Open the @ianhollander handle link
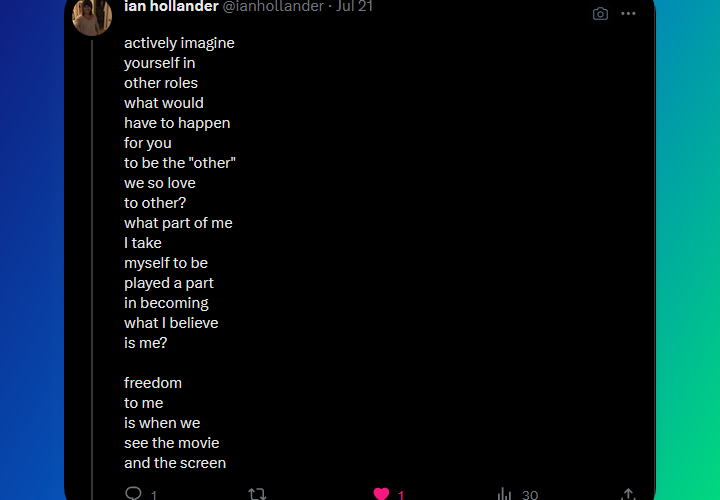This screenshot has height=500, width=720. pyautogui.click(x=265, y=7)
